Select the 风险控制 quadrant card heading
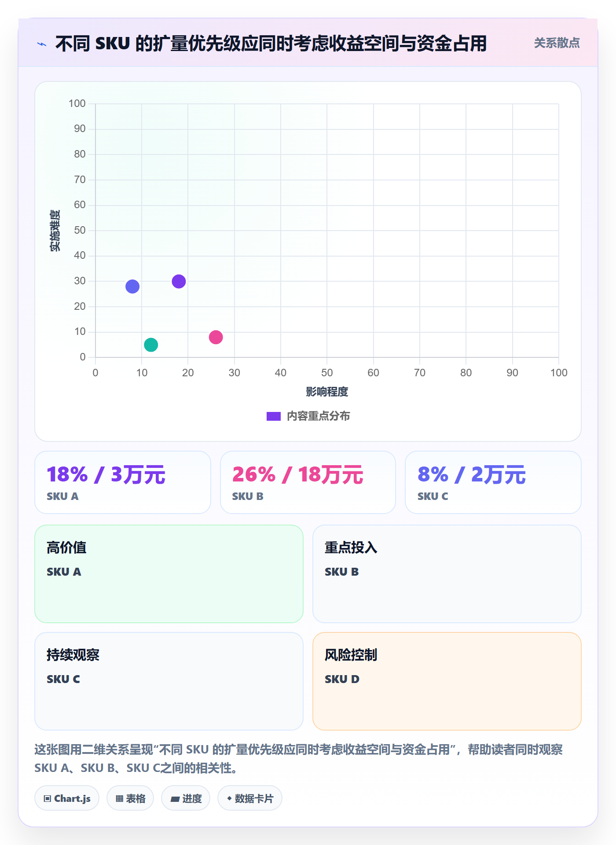Image resolution: width=616 pixels, height=845 pixels. click(x=351, y=655)
